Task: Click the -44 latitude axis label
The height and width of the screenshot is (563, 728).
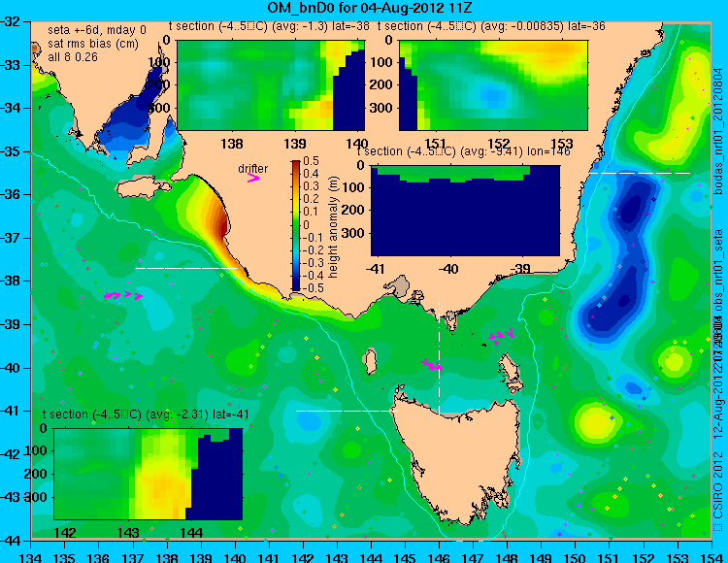Action: (x=11, y=541)
